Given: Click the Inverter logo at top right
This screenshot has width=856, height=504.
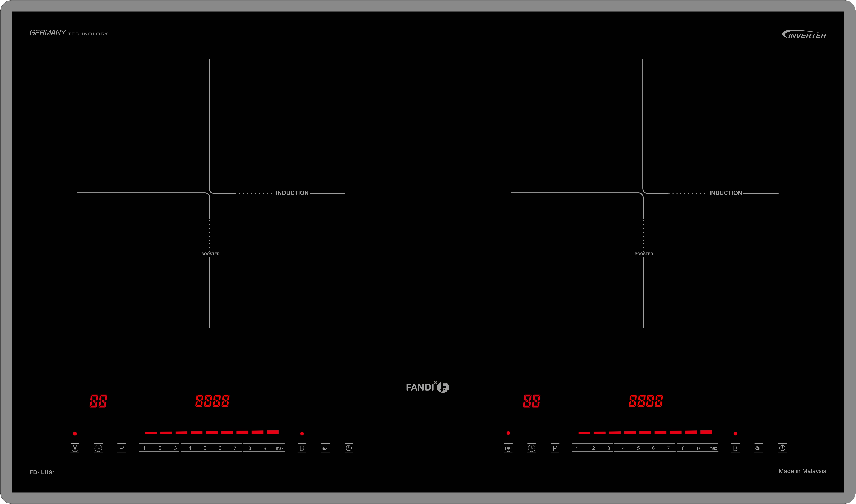Looking at the screenshot, I should click(x=804, y=35).
